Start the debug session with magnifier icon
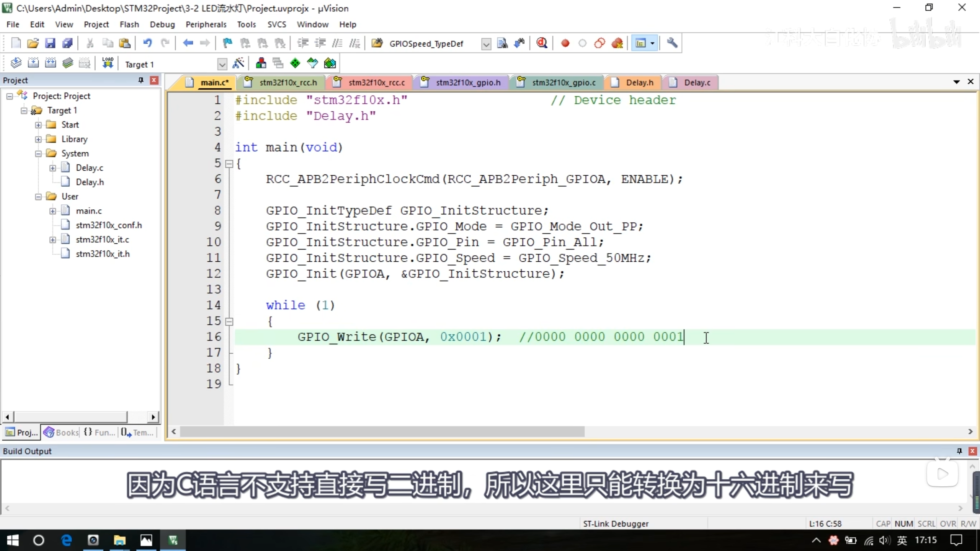The width and height of the screenshot is (980, 551). pyautogui.click(x=542, y=43)
